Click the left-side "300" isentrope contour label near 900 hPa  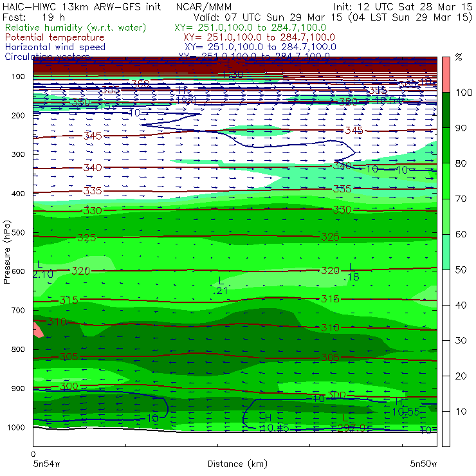[69, 386]
